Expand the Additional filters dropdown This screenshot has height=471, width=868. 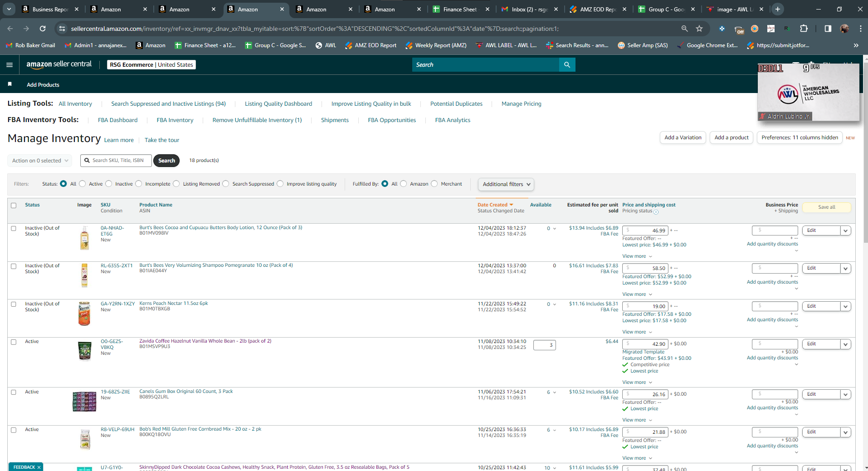click(x=506, y=184)
